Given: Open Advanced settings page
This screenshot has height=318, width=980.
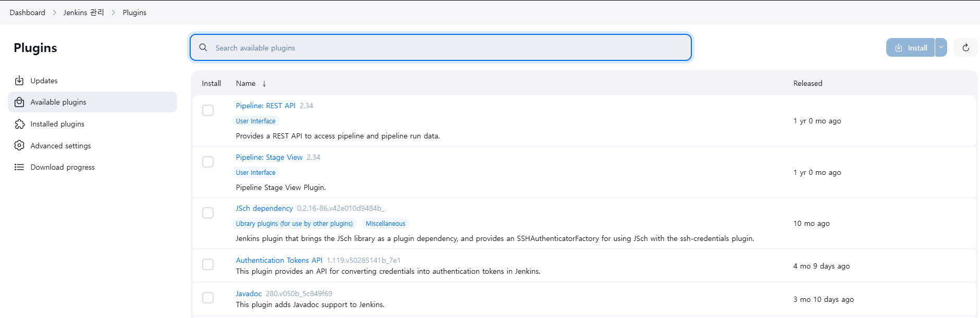Looking at the screenshot, I should [93, 146].
